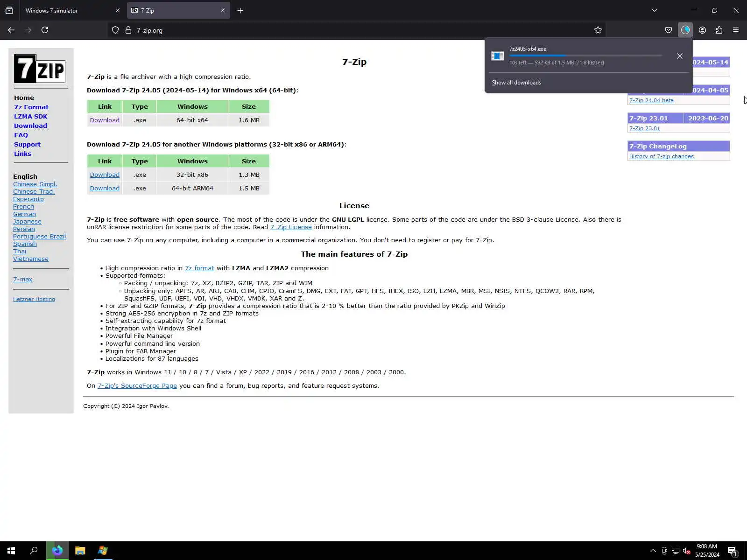The height and width of the screenshot is (560, 747).
Task: Select the 7-Zip browser tab
Action: 178,10
